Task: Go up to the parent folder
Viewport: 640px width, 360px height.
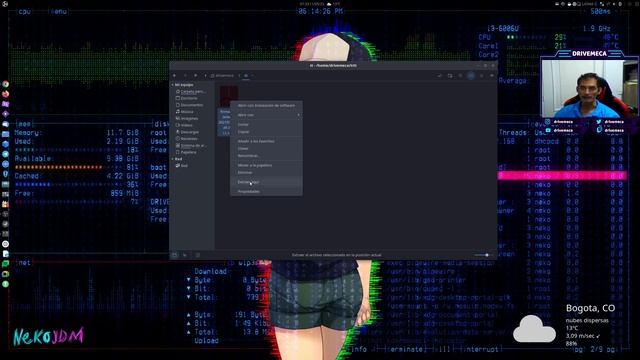Action: [x=195, y=76]
